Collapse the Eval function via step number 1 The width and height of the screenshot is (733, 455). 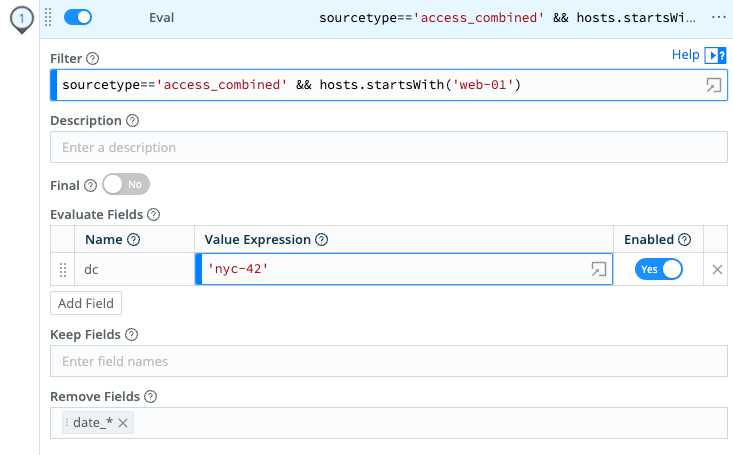click(x=22, y=18)
